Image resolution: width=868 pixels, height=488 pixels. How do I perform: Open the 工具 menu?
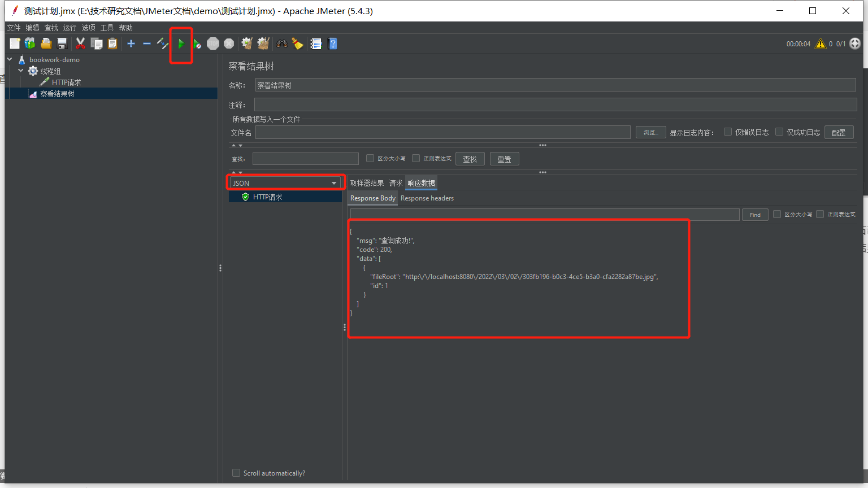click(107, 28)
